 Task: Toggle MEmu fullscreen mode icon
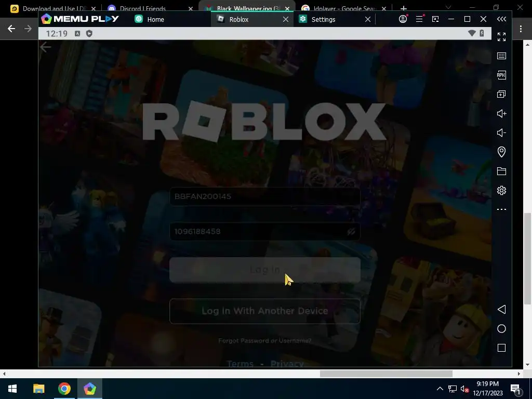[501, 37]
